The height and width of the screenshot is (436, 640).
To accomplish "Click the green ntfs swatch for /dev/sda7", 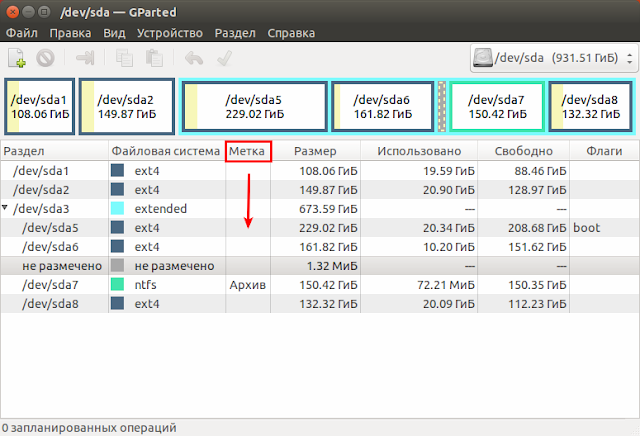I will tap(118, 285).
